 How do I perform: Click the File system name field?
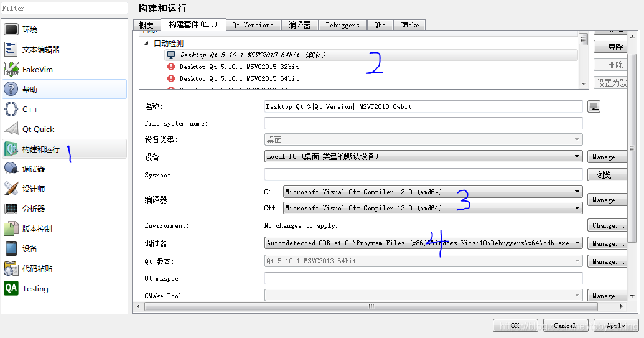click(424, 123)
